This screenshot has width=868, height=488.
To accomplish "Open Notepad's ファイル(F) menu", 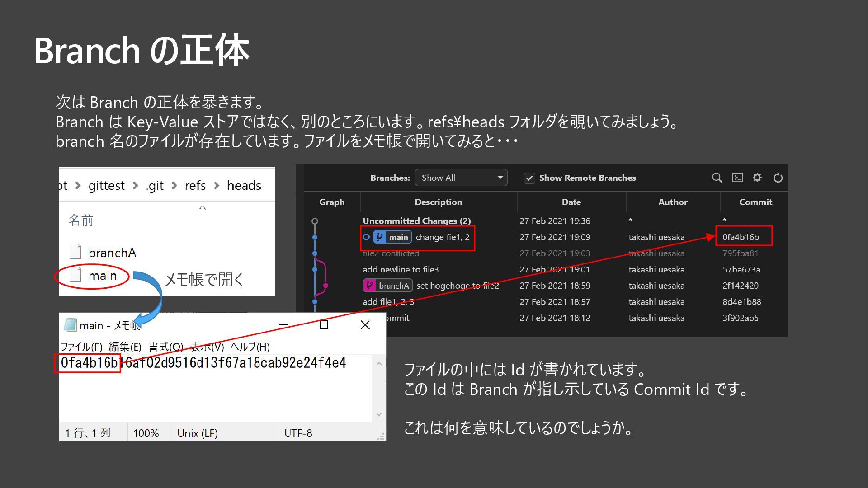I will pos(81,347).
